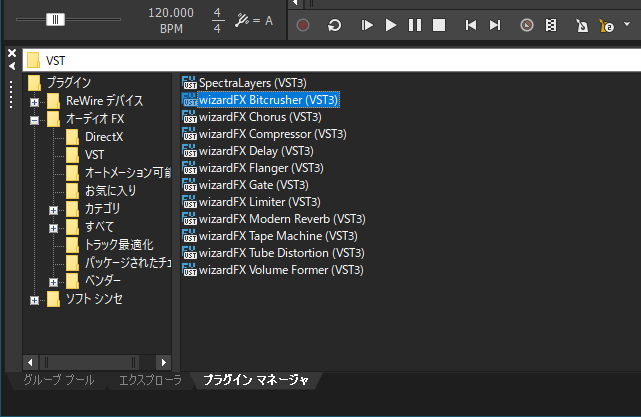This screenshot has width=641, height=417.
Task: Click the panel collapse arrow below X
Action: tap(12, 66)
